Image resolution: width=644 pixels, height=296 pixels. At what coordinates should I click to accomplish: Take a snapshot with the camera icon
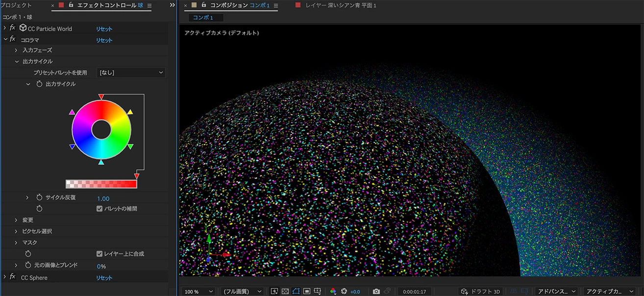coord(376,292)
